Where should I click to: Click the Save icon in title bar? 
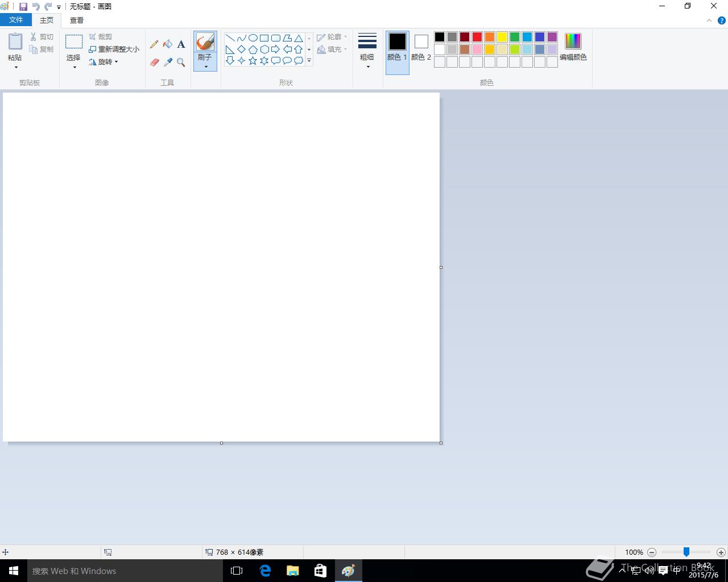tap(23, 7)
